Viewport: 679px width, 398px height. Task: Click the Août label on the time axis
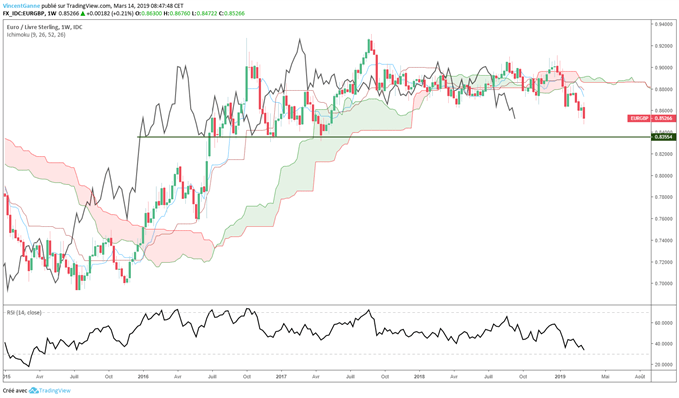pyautogui.click(x=640, y=377)
